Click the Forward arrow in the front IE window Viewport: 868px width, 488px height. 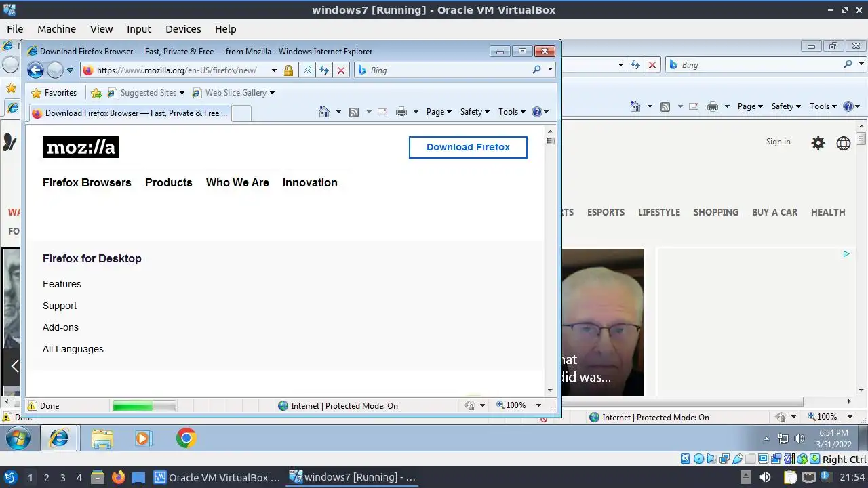(x=55, y=70)
